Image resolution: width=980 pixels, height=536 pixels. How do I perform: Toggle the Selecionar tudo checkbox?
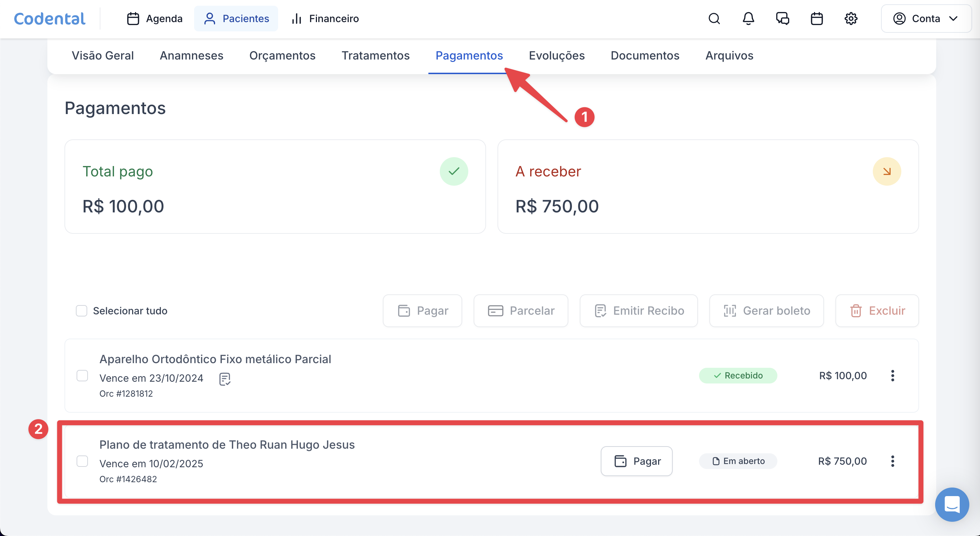tap(82, 311)
